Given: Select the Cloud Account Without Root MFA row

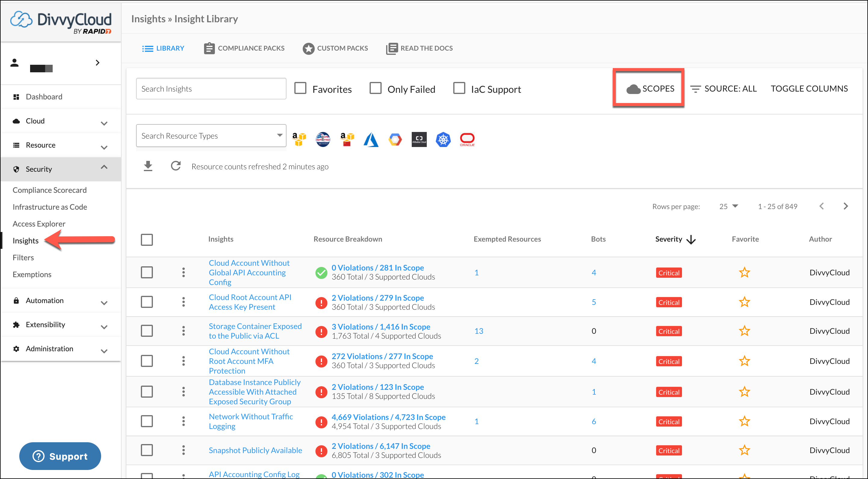Looking at the screenshot, I should [147, 361].
